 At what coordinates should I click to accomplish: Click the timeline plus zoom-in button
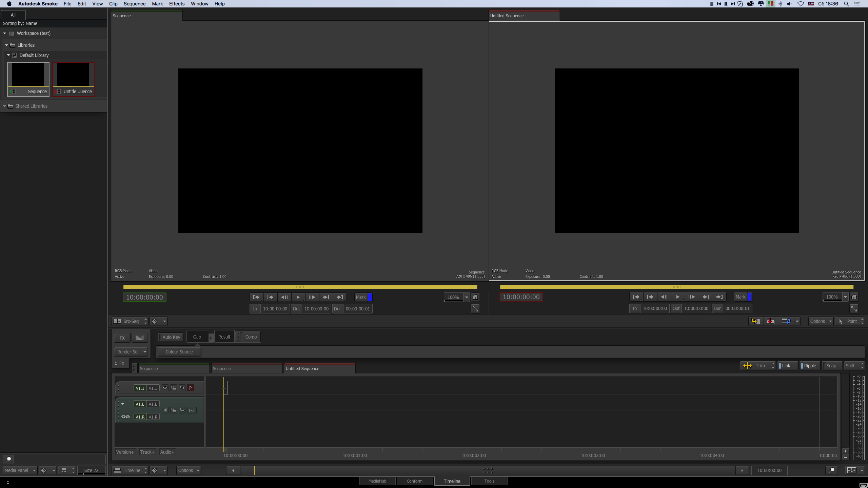(846, 451)
